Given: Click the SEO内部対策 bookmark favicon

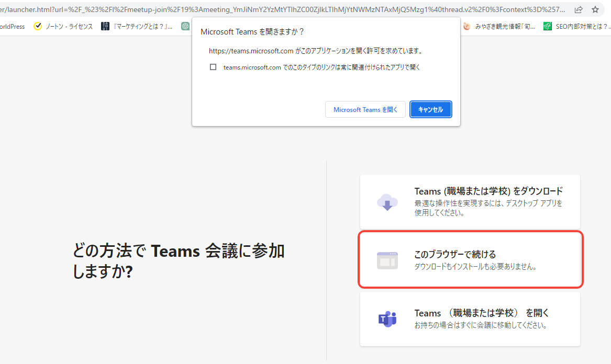Looking at the screenshot, I should [548, 26].
